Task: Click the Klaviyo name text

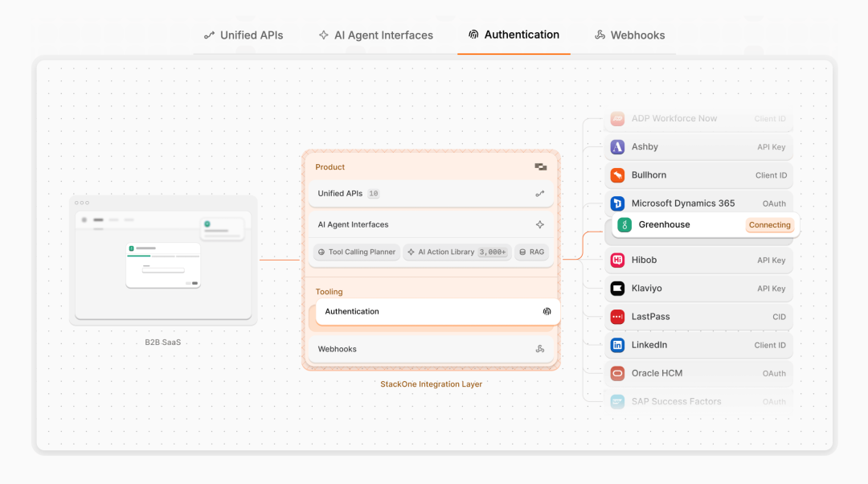Action: (x=646, y=289)
